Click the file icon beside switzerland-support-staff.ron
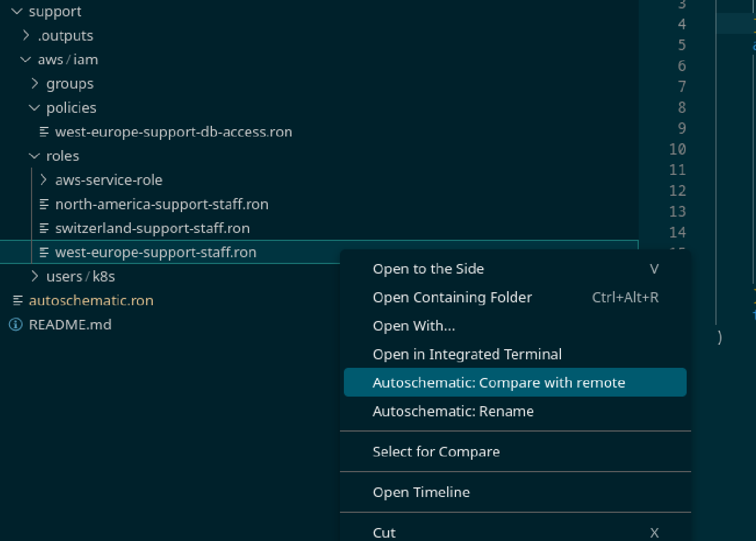This screenshot has height=541, width=756. pos(44,228)
